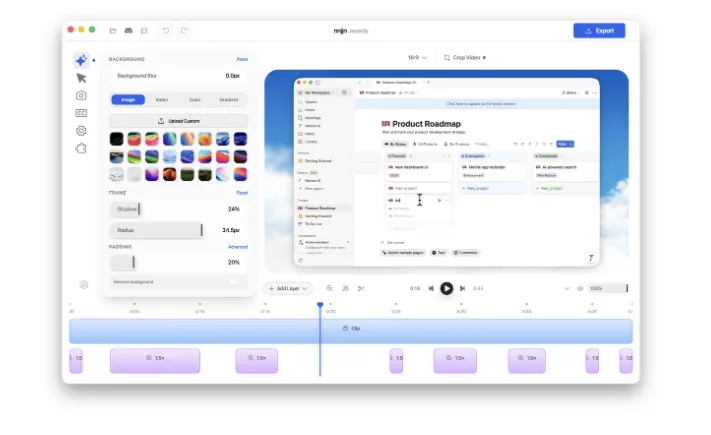Select the Image background tab
711x435 pixels.
[128, 100]
